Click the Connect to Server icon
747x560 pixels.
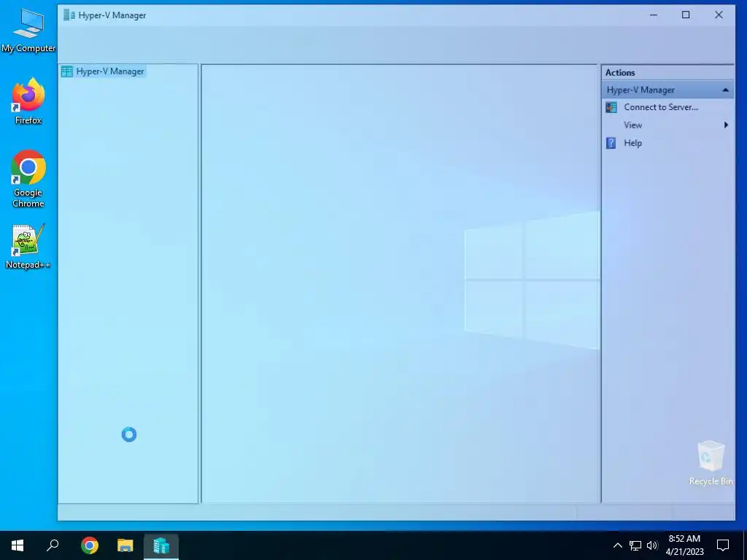click(x=611, y=107)
